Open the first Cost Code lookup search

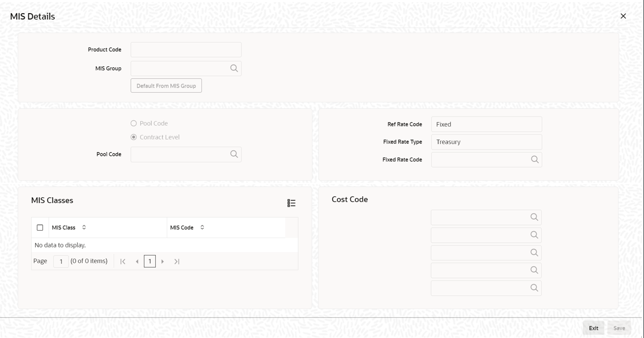(x=534, y=217)
